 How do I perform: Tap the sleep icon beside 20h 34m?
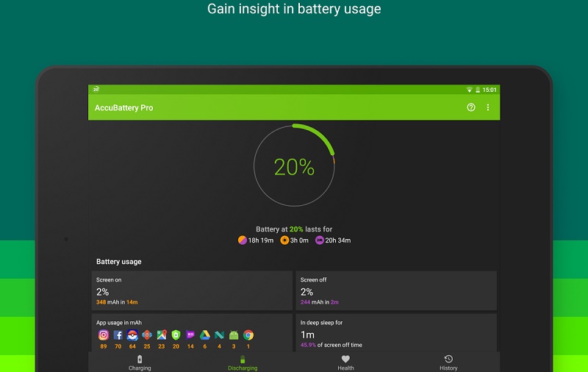pos(320,240)
